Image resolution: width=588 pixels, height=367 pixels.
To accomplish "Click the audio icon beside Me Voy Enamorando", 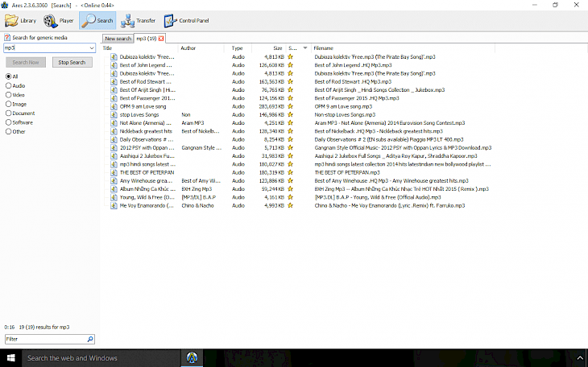I will tap(114, 205).
